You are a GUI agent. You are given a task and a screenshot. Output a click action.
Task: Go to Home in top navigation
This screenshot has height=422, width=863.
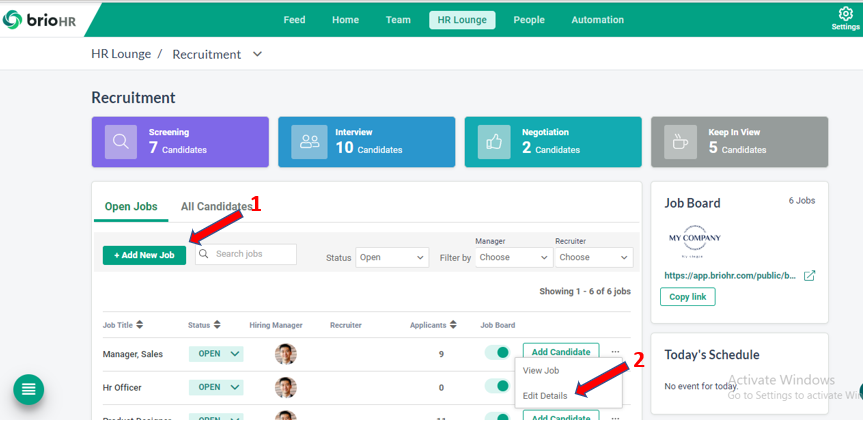click(x=345, y=20)
